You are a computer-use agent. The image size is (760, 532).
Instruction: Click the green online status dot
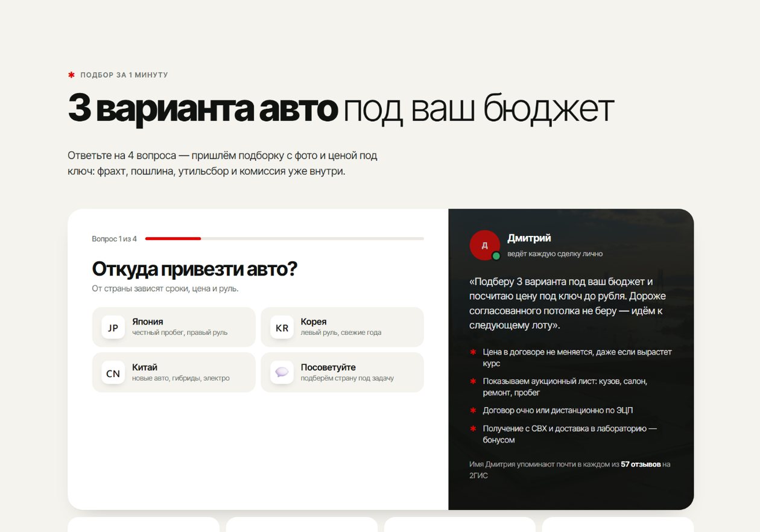[x=496, y=256]
